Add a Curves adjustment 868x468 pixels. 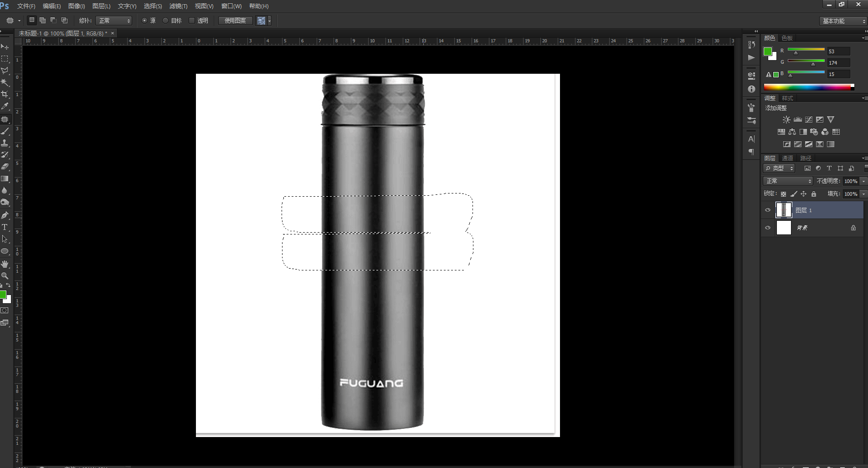coord(809,119)
